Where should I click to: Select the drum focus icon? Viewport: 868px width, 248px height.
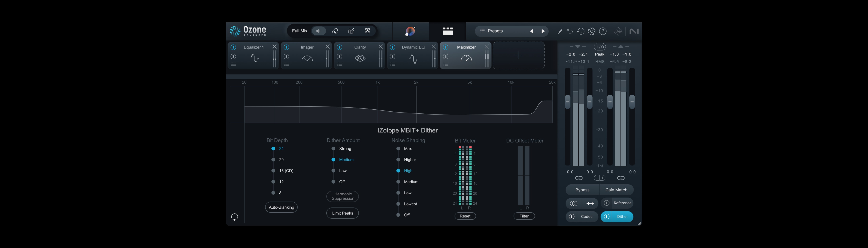click(351, 31)
